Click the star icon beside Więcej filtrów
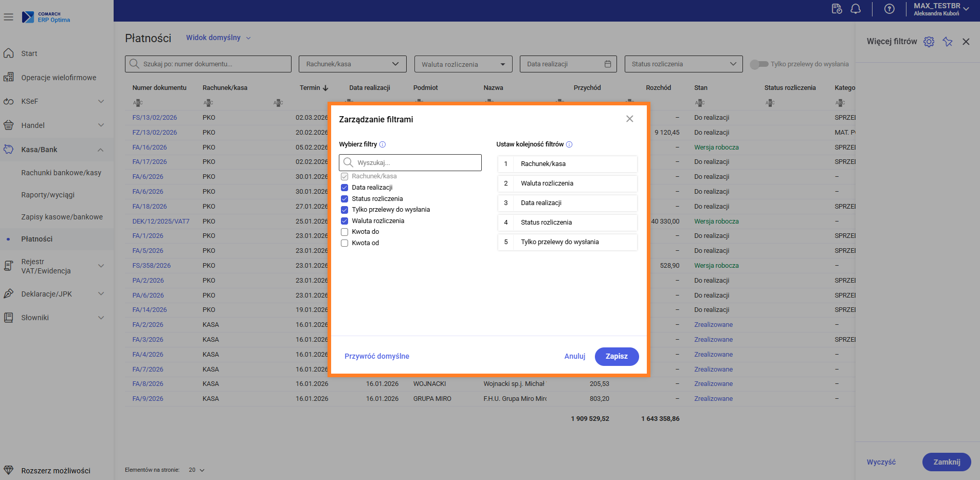The image size is (980, 480). tap(948, 42)
